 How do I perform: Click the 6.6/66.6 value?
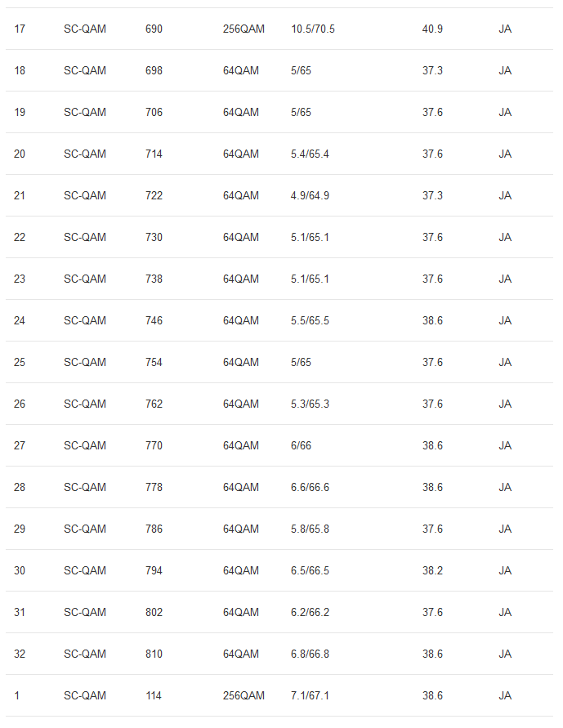click(310, 488)
